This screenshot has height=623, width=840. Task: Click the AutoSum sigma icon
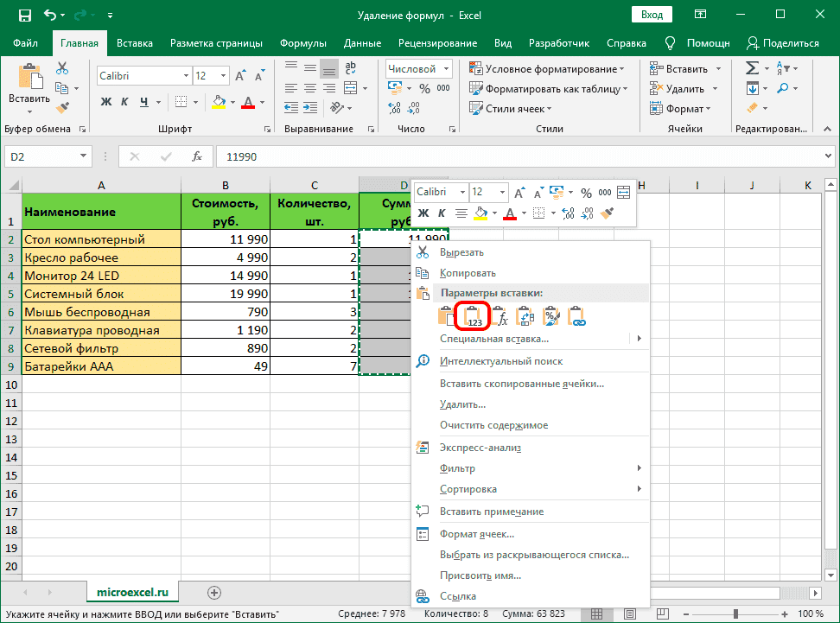752,68
